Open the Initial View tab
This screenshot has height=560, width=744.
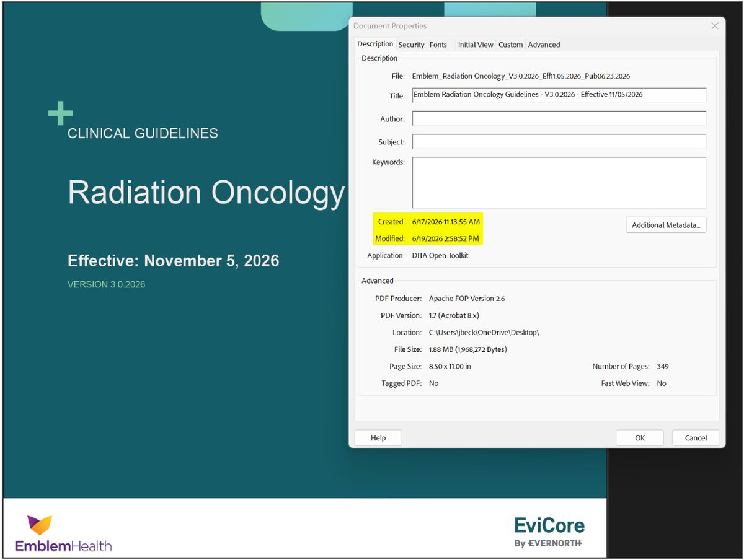click(476, 45)
